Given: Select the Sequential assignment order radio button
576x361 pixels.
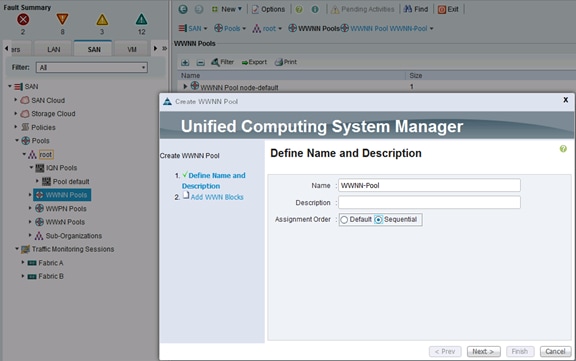Looking at the screenshot, I should (378, 220).
